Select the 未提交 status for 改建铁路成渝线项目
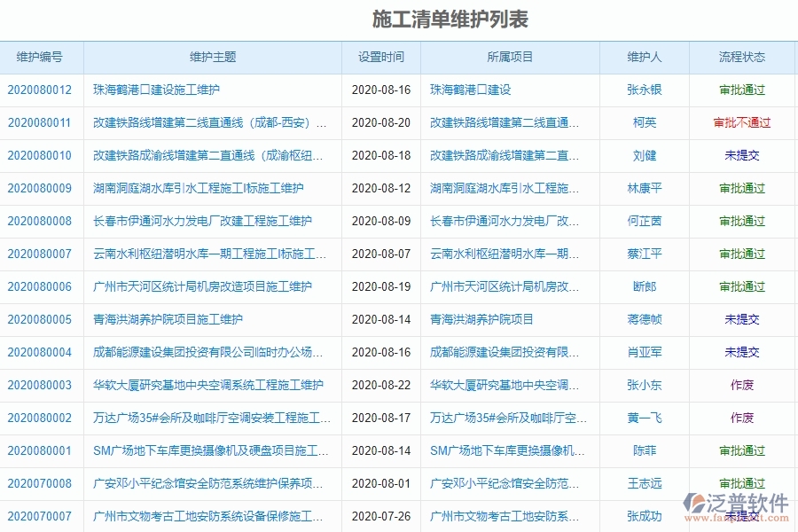This screenshot has height=532, width=798. tap(741, 155)
